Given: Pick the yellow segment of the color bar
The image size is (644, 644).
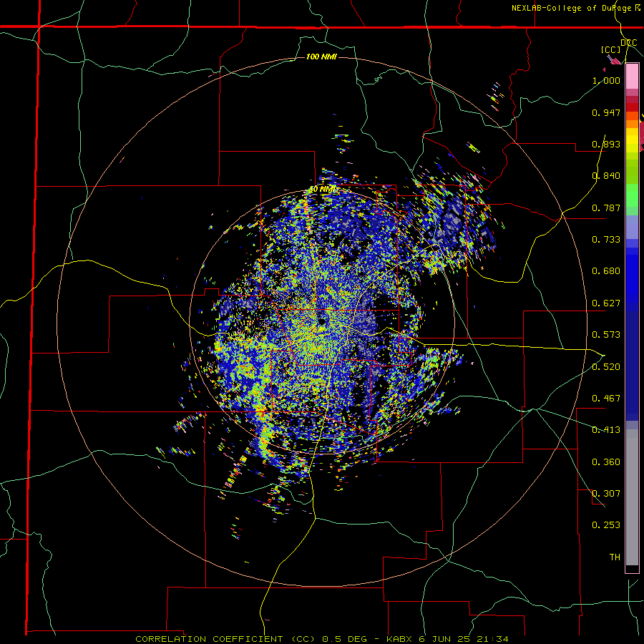Looking at the screenshot, I should (632, 140).
